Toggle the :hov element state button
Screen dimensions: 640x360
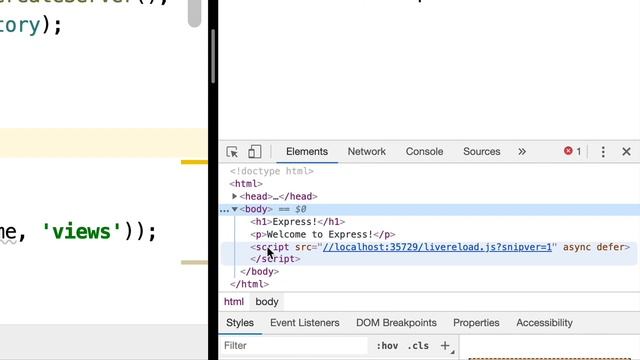[x=387, y=346]
